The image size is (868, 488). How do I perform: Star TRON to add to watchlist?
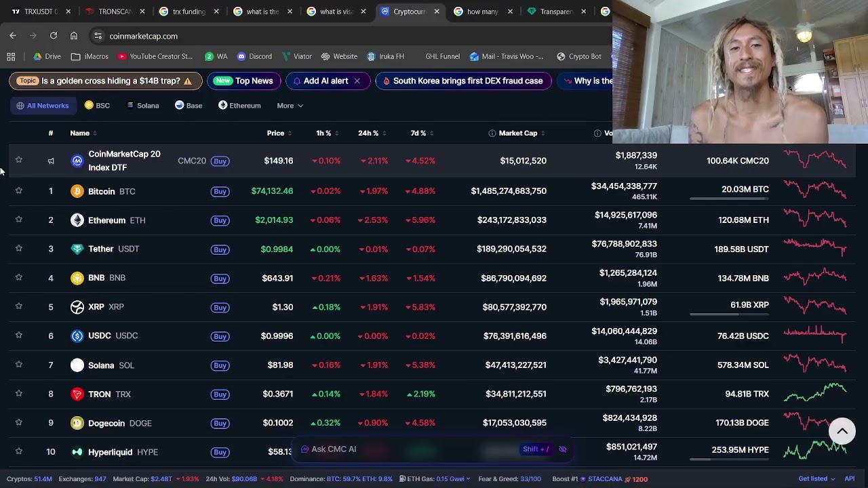coord(19,393)
